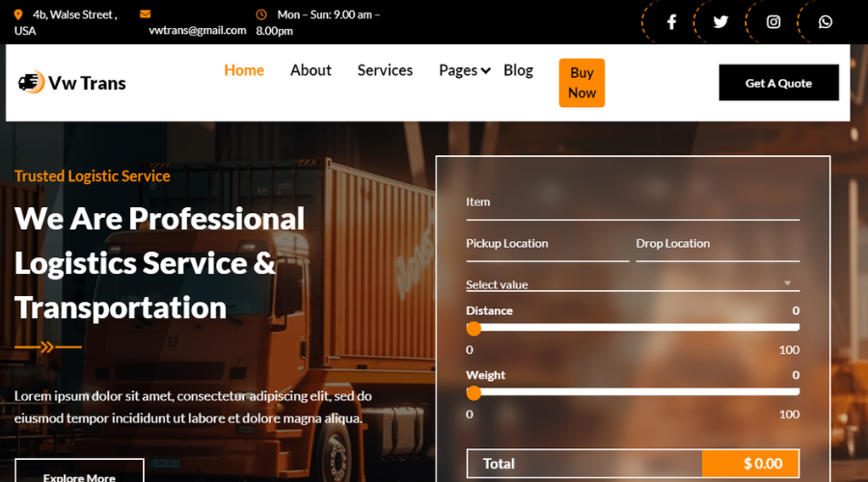Focus the Pickup Location field
This screenshot has width=868, height=482.
(548, 246)
